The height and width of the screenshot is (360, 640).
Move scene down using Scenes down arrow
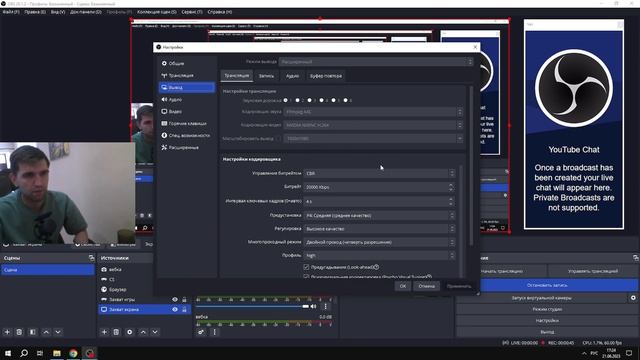(58, 332)
